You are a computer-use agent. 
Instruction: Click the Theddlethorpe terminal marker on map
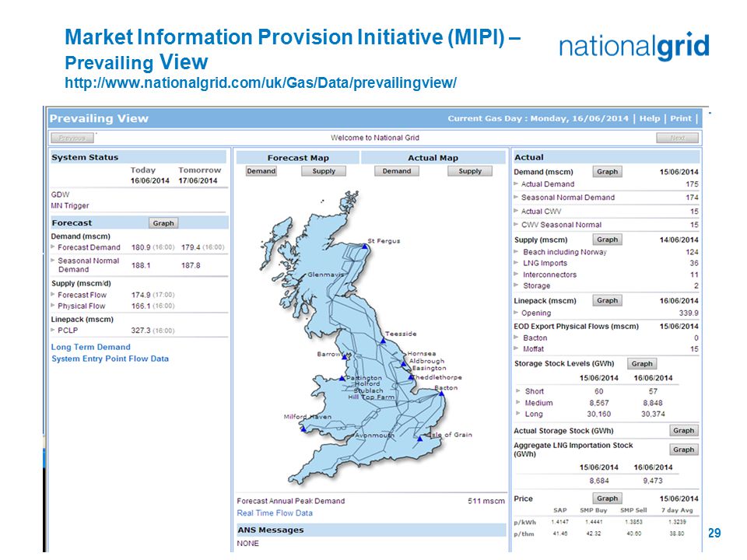(x=411, y=378)
